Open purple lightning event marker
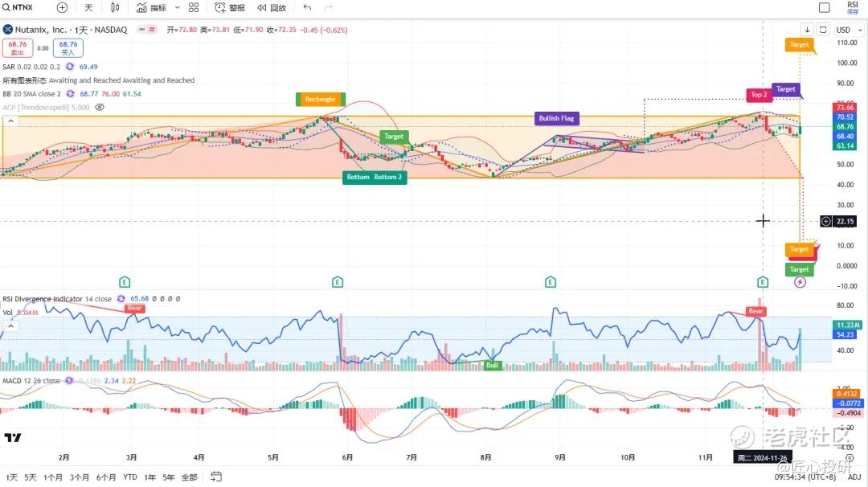Image resolution: width=868 pixels, height=487 pixels. (x=800, y=282)
